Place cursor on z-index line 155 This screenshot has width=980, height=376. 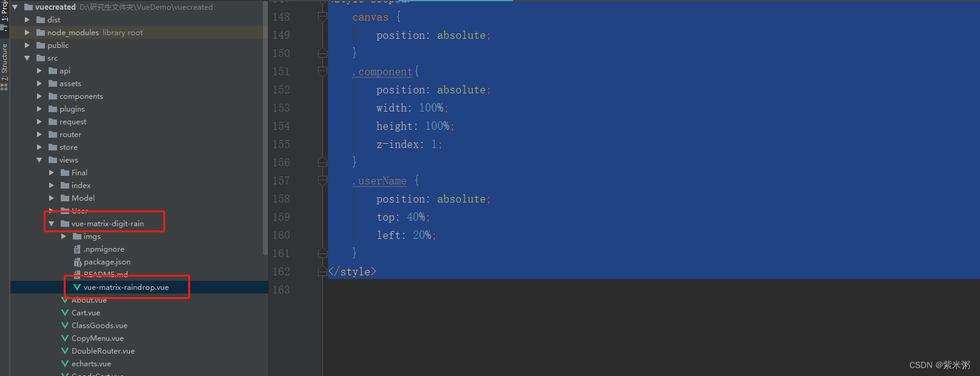pos(409,144)
